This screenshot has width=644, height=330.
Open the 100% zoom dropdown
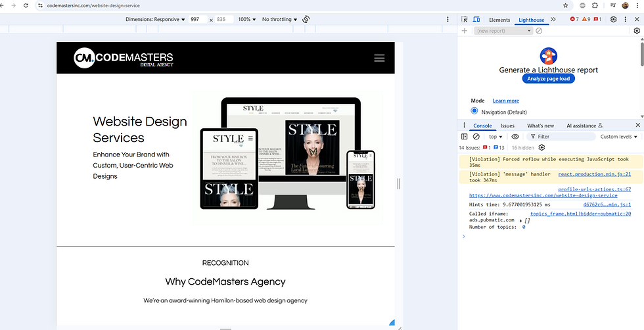(247, 19)
